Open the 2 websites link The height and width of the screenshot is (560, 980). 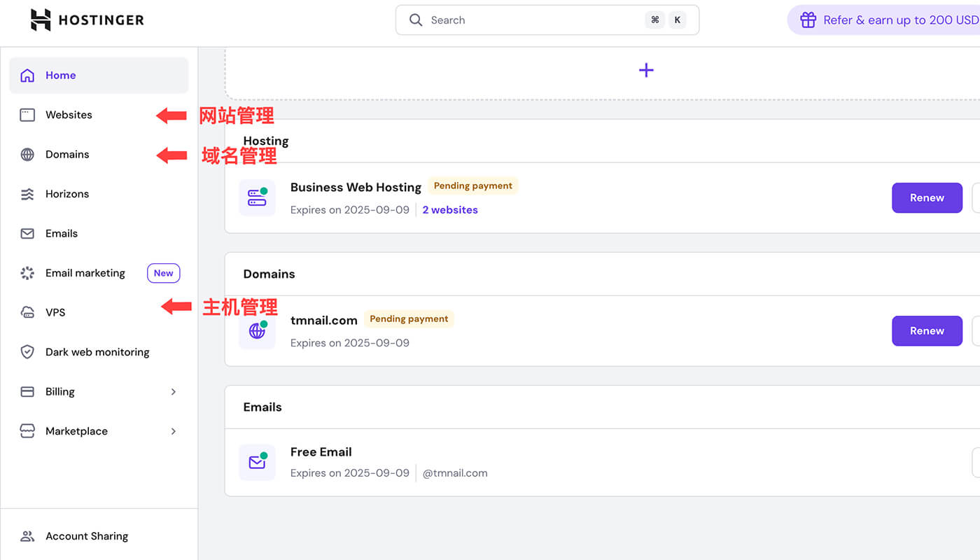click(x=450, y=210)
